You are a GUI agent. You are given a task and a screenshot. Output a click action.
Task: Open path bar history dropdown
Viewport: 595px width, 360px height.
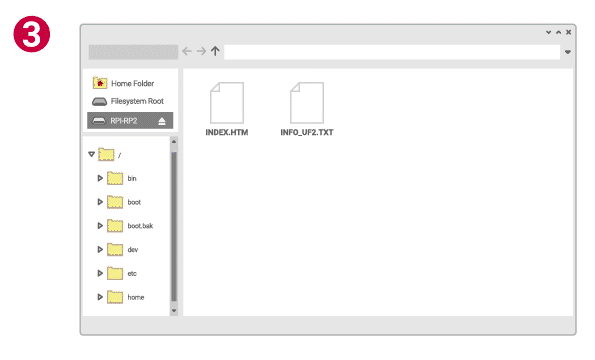point(568,52)
